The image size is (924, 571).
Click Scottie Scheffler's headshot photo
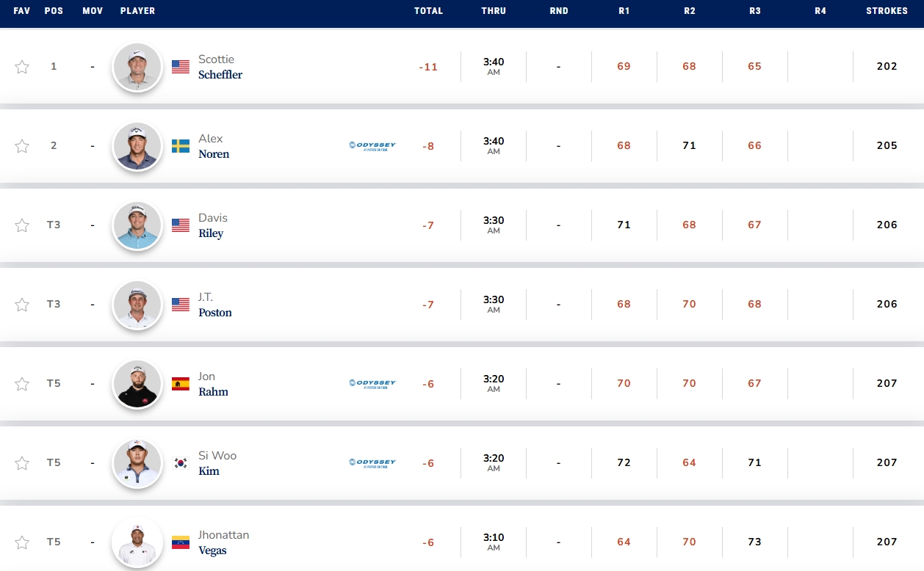[x=137, y=67]
